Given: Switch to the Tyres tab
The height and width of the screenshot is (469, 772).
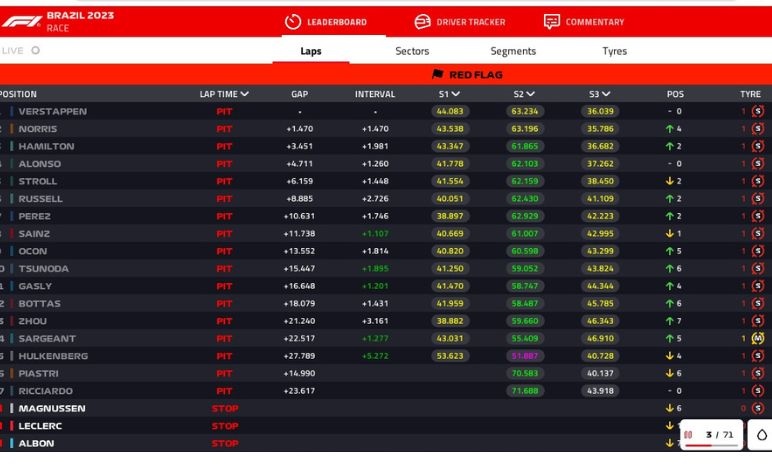Looking at the screenshot, I should tap(615, 51).
